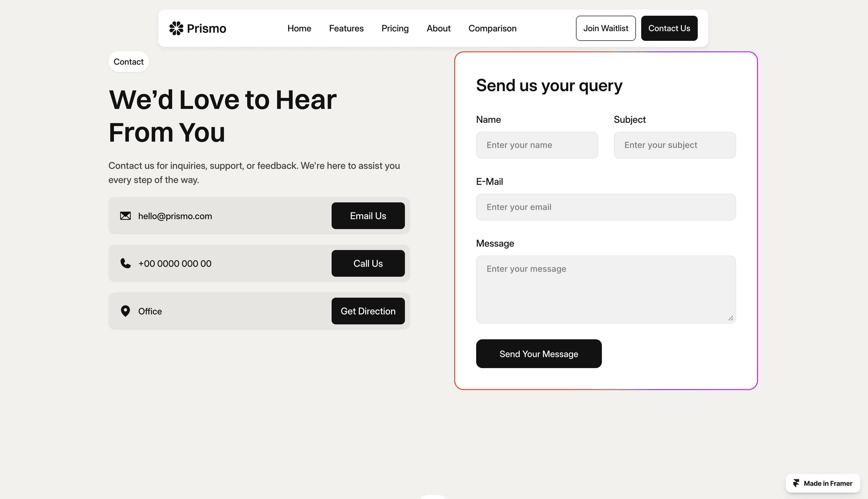Click the envelope mail icon
Viewport: 868px width, 499px height.
[125, 215]
